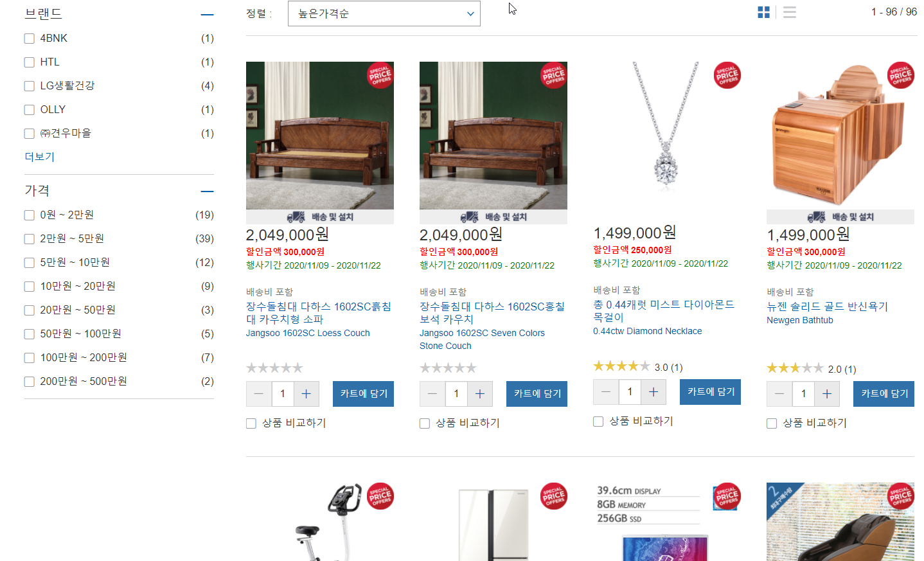Check the LG생활건강 brand filter
924x561 pixels.
coord(30,86)
